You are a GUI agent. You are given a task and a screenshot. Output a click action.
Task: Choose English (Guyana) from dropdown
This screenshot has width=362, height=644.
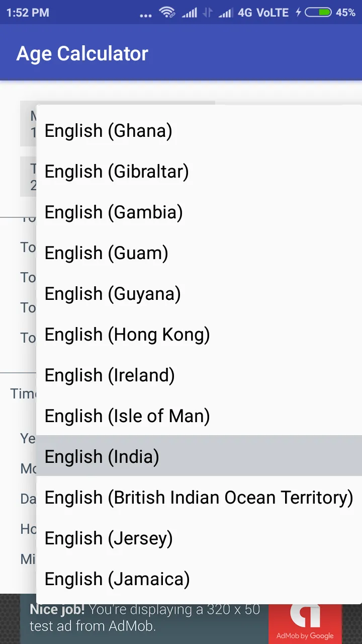tap(199, 294)
